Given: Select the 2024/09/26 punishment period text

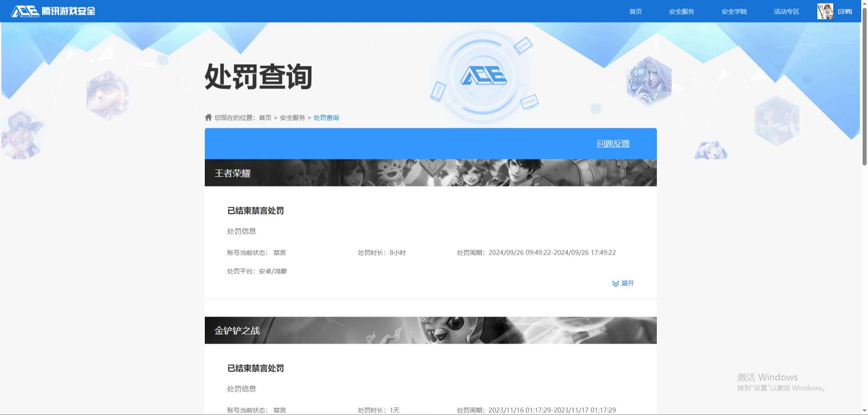Looking at the screenshot, I should click(x=536, y=252).
